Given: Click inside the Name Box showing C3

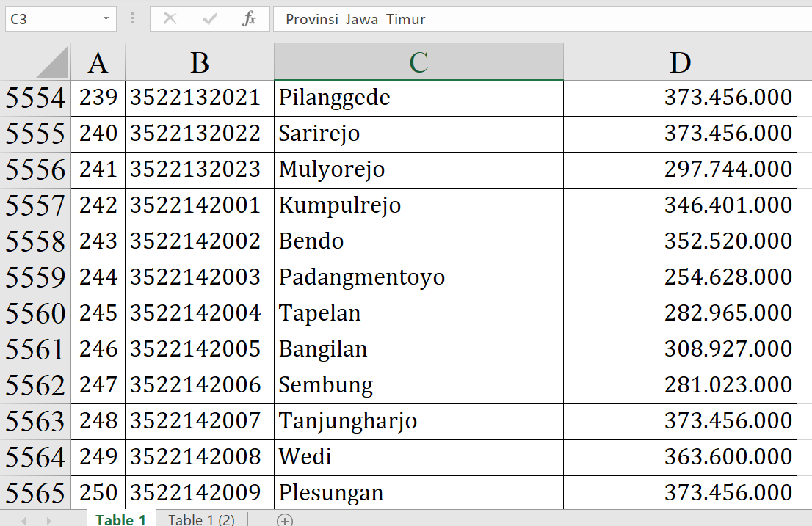Looking at the screenshot, I should (x=51, y=19).
